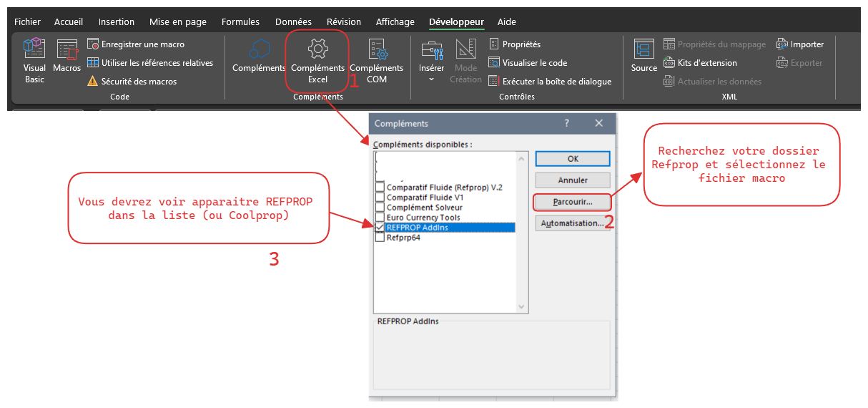The width and height of the screenshot is (868, 408).
Task: Select Refprp64 list entry text
Action: click(x=403, y=238)
